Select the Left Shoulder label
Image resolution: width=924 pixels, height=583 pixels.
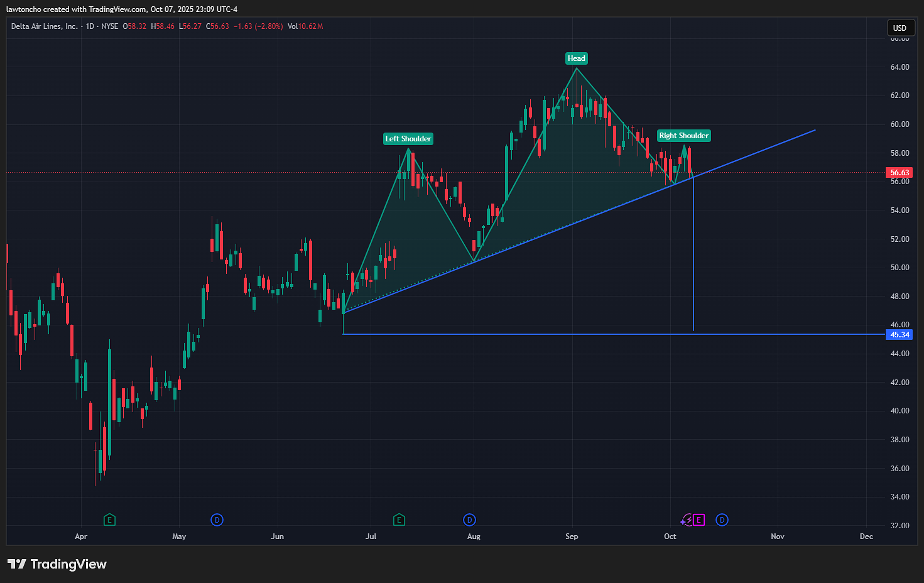pyautogui.click(x=408, y=139)
